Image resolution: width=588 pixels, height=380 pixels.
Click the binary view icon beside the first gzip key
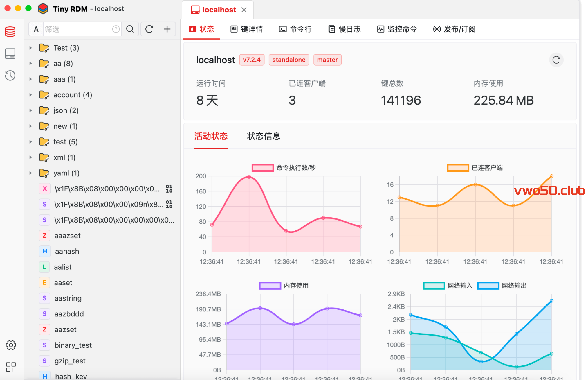pos(169,189)
